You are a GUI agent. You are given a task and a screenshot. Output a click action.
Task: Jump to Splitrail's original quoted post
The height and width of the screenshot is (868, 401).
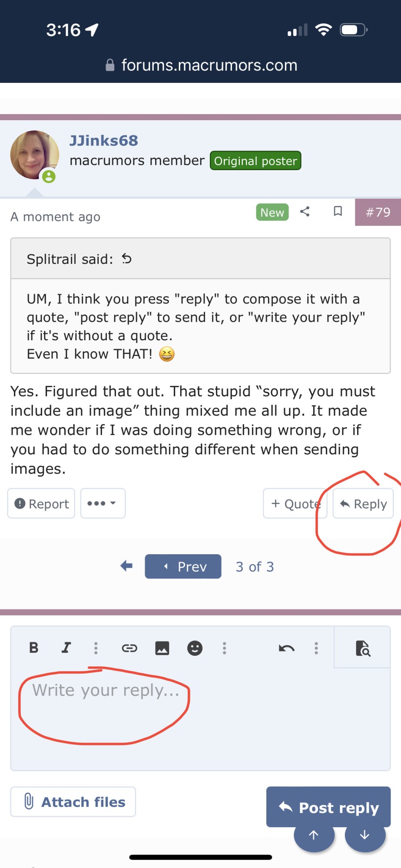(x=126, y=259)
